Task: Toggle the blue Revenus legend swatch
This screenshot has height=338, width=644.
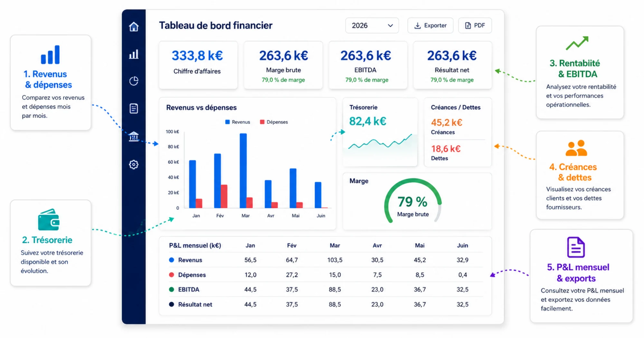Action: (x=227, y=122)
